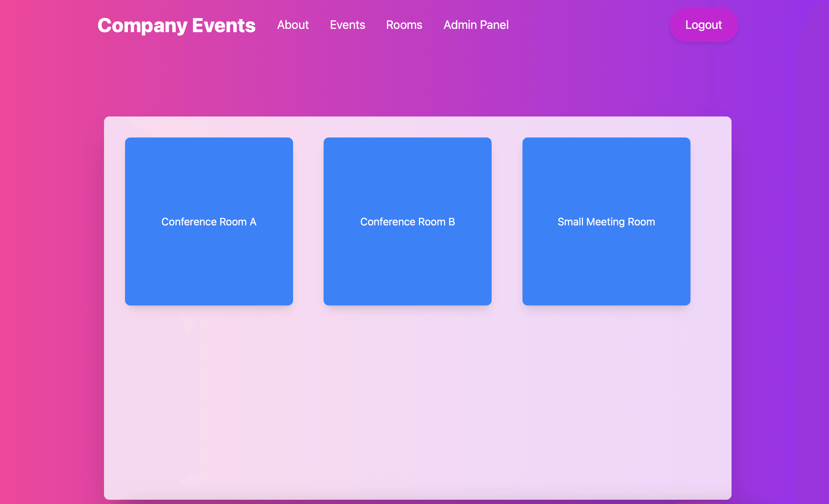This screenshot has width=829, height=504.
Task: Open Conference Room B details
Action: click(408, 221)
